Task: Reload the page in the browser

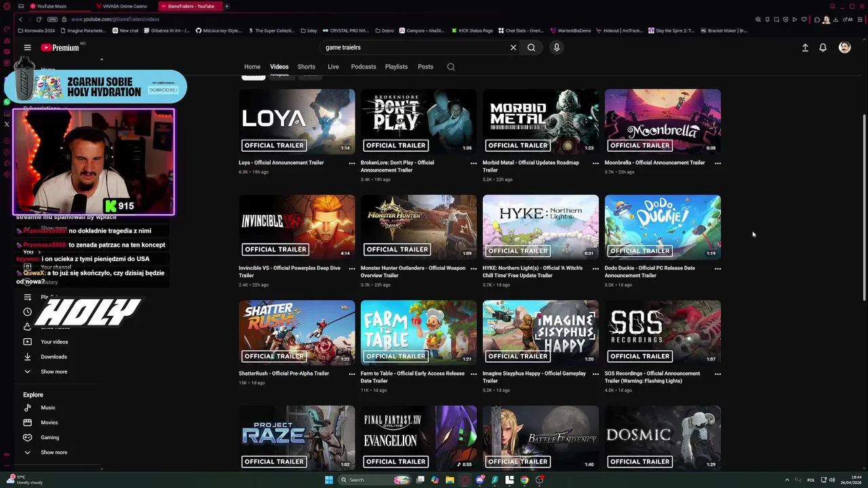Action: [39, 19]
